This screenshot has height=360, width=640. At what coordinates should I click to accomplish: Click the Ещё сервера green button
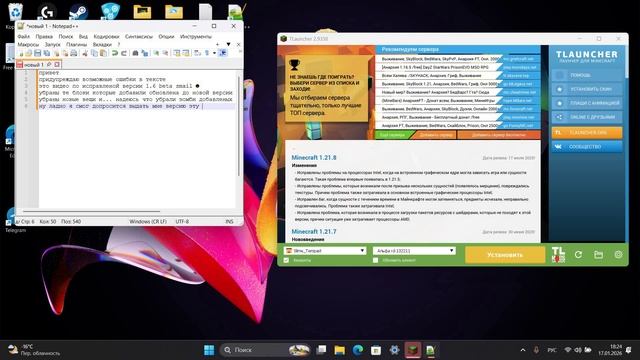point(393,135)
